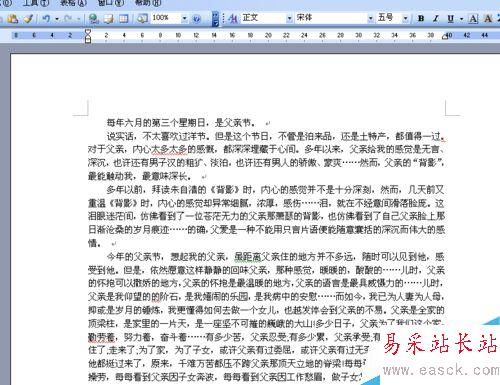Expand the 宋体 font dropdown arrow
Image resolution: width=500 pixels, height=385 pixels.
(370, 18)
